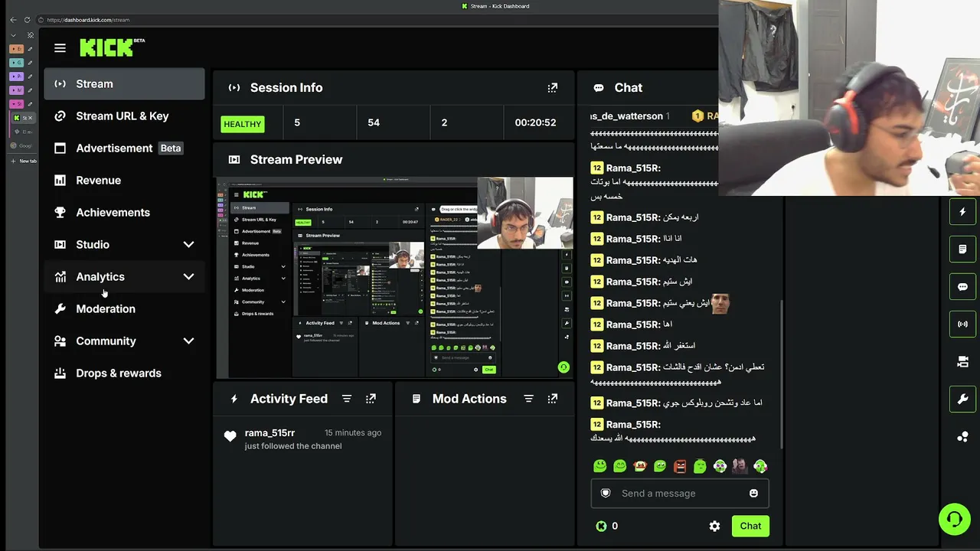Open Drops & rewards page
This screenshot has height=551, width=980.
click(x=124, y=373)
